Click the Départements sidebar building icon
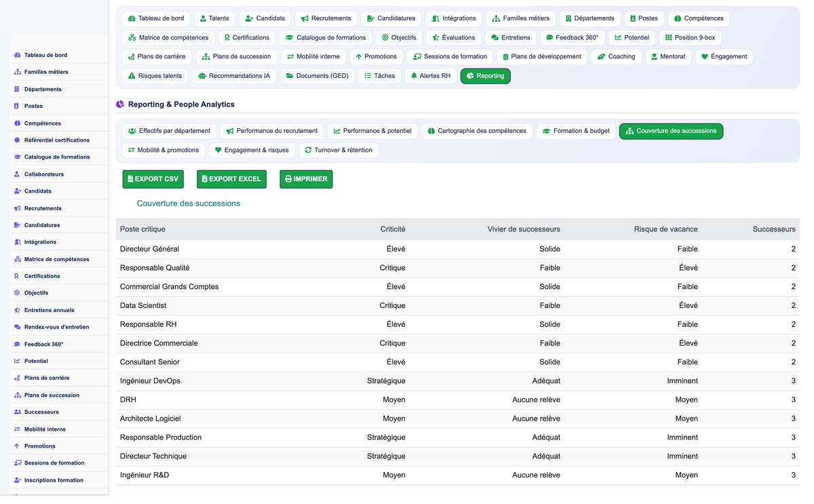 coord(17,89)
